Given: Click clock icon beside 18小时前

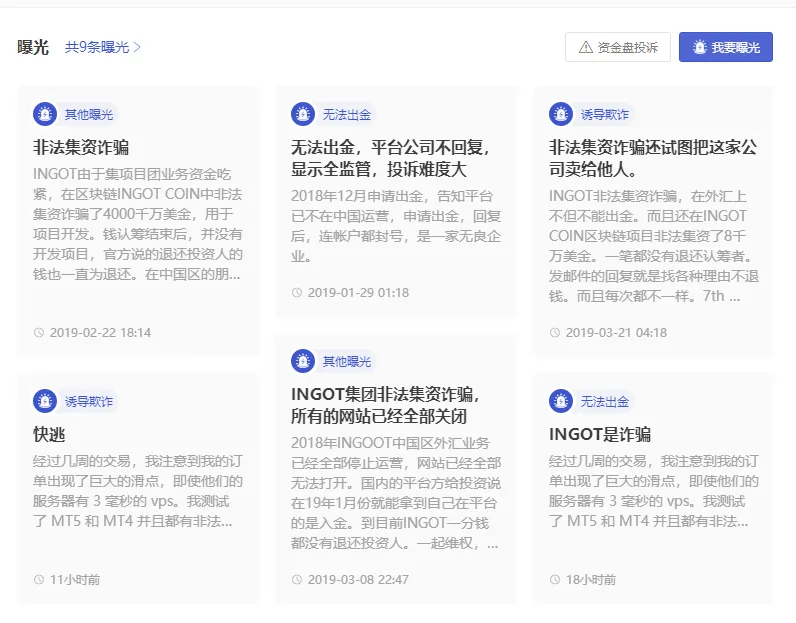Looking at the screenshot, I should click(555, 579).
